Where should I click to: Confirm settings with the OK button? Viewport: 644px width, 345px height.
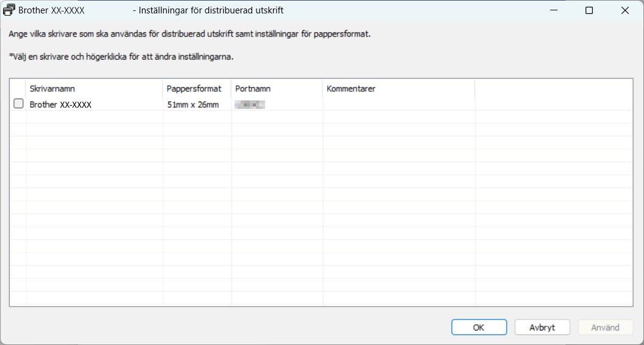pyautogui.click(x=479, y=327)
